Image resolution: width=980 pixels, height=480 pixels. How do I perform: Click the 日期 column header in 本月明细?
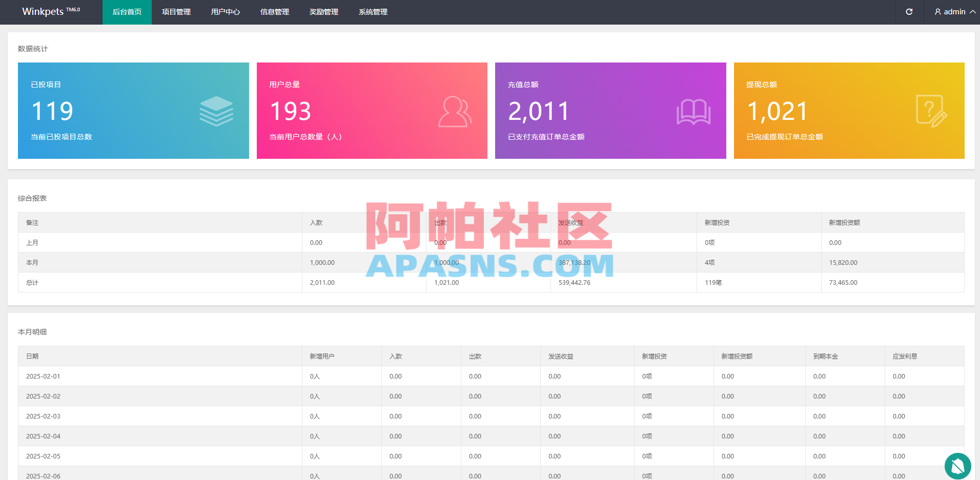coord(32,356)
